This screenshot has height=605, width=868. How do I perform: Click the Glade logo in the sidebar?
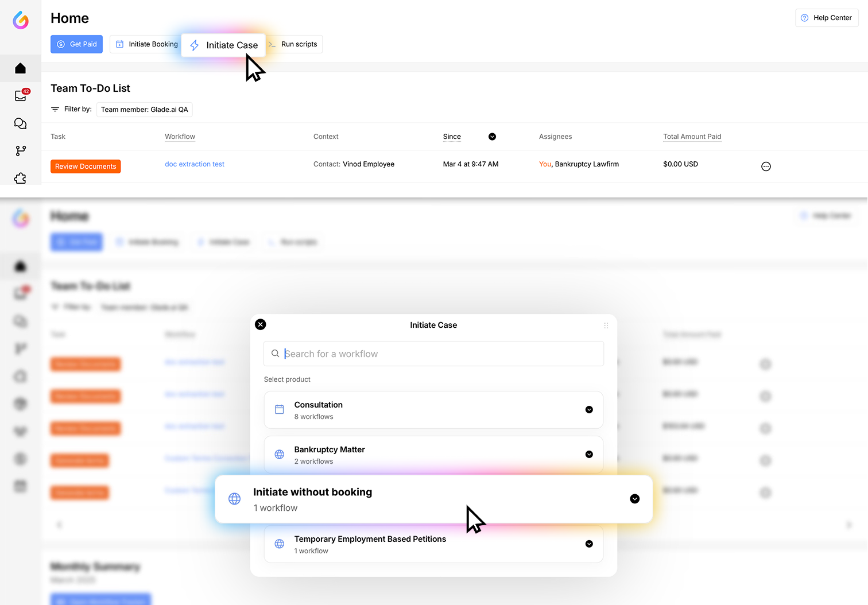(x=21, y=20)
